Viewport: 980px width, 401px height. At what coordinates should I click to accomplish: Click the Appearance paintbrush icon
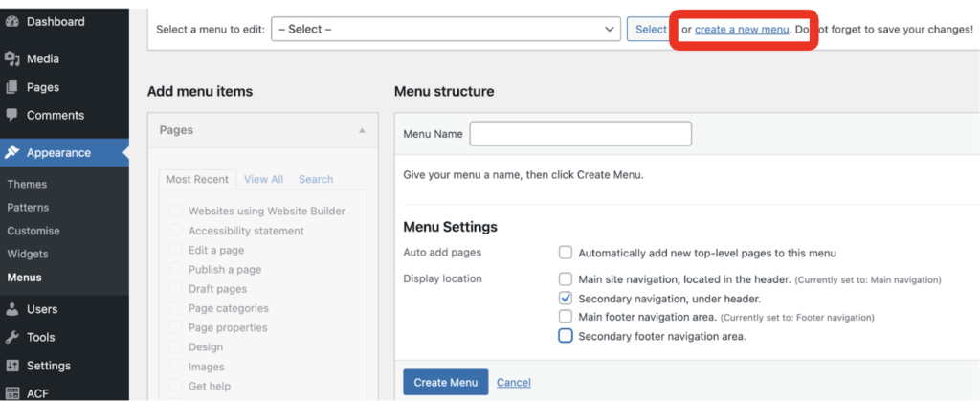12,152
